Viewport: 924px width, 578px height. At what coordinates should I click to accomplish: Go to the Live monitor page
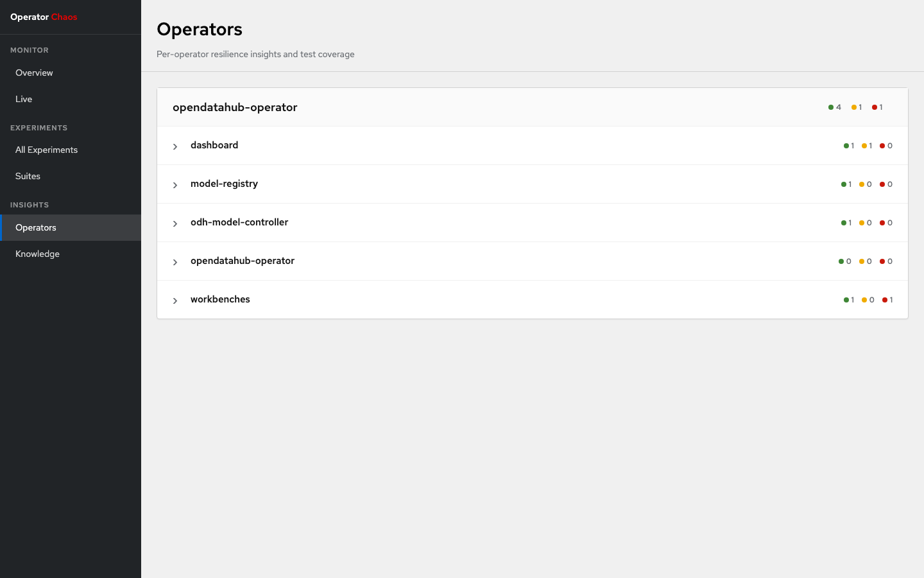pos(24,99)
